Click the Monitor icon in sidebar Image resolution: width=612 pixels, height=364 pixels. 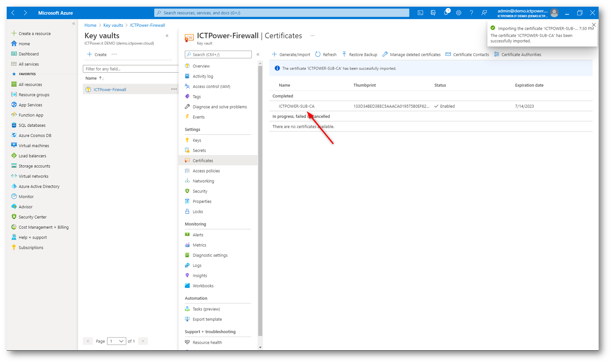[14, 196]
